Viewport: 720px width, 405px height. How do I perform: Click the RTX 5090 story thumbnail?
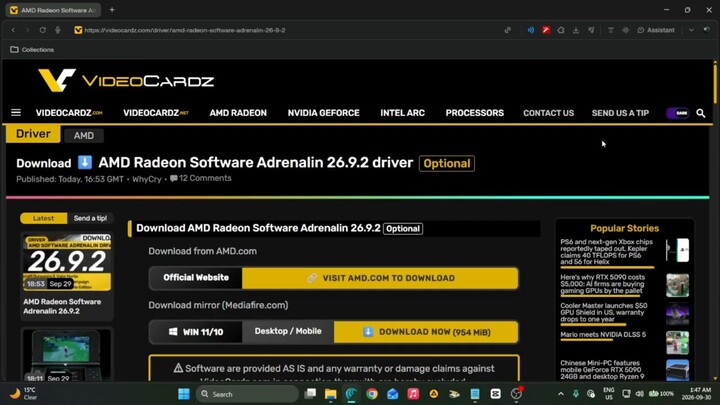pos(677,285)
